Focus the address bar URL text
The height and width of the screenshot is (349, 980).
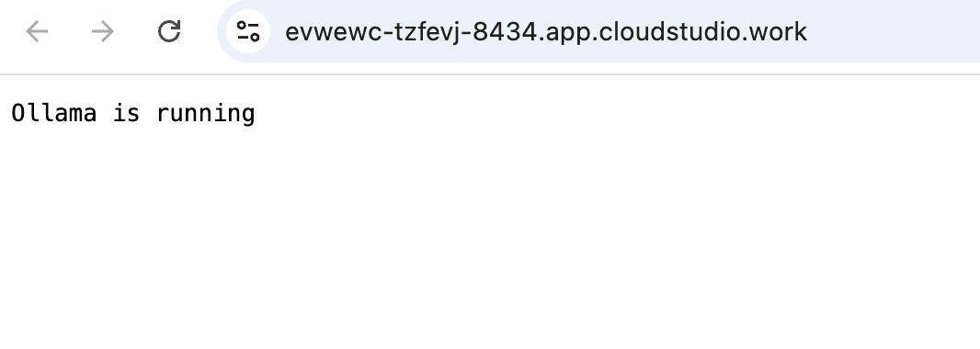pyautogui.click(x=546, y=32)
